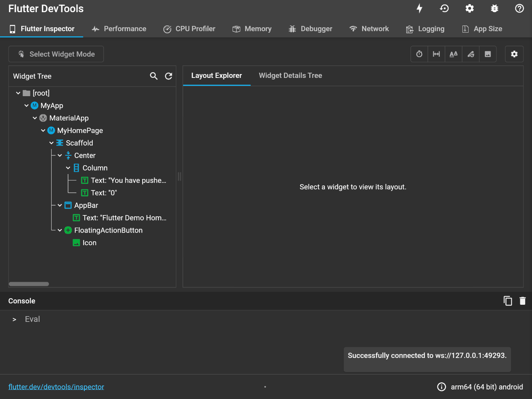
Task: Select the Flutter Inspector tab
Action: coord(42,29)
